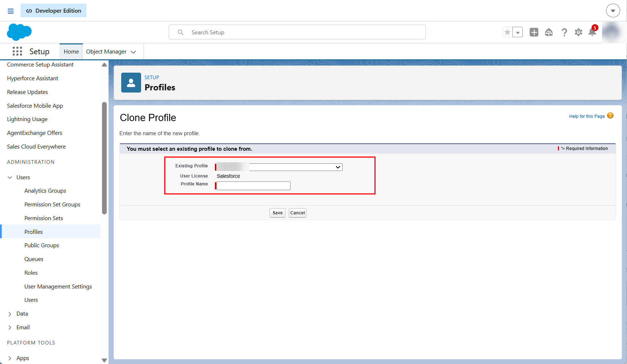Open the Setup gear icon

[x=579, y=32]
